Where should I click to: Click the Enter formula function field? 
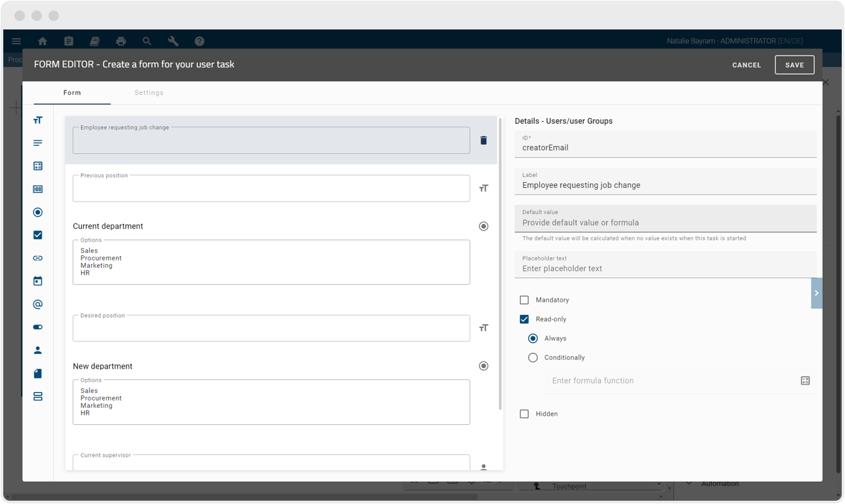[x=671, y=380]
